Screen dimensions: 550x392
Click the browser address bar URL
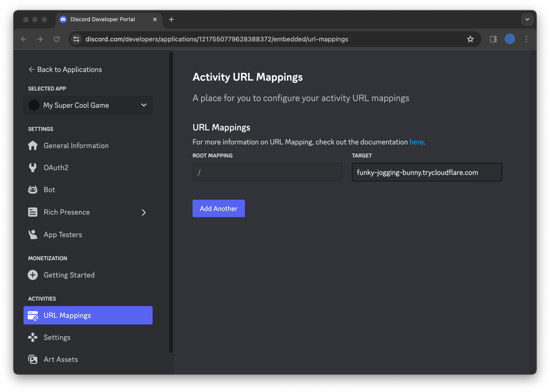217,39
